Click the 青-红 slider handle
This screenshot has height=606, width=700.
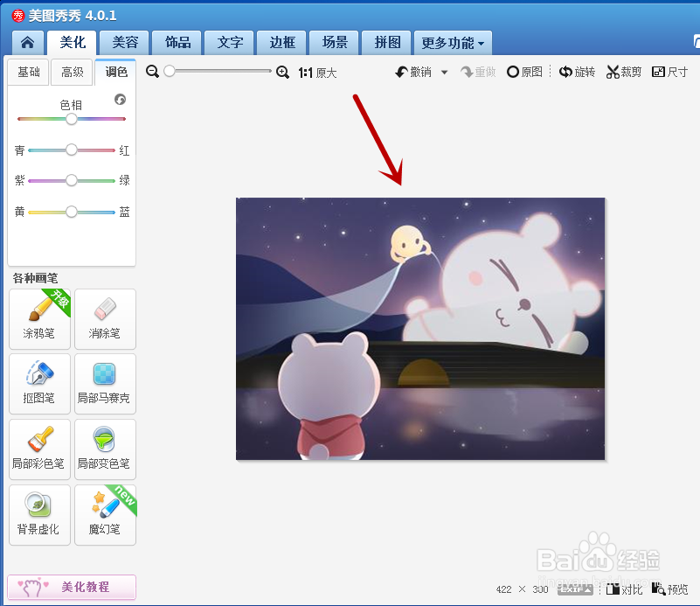[72, 150]
